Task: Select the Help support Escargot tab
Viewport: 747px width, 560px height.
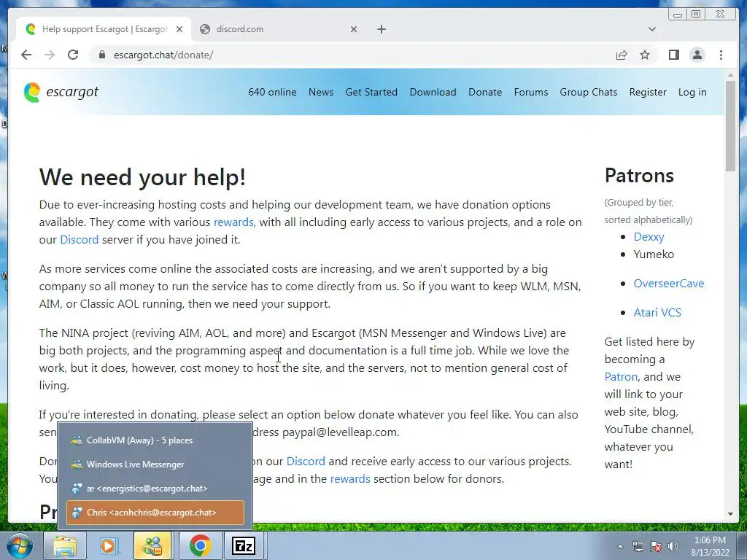Action: point(104,29)
